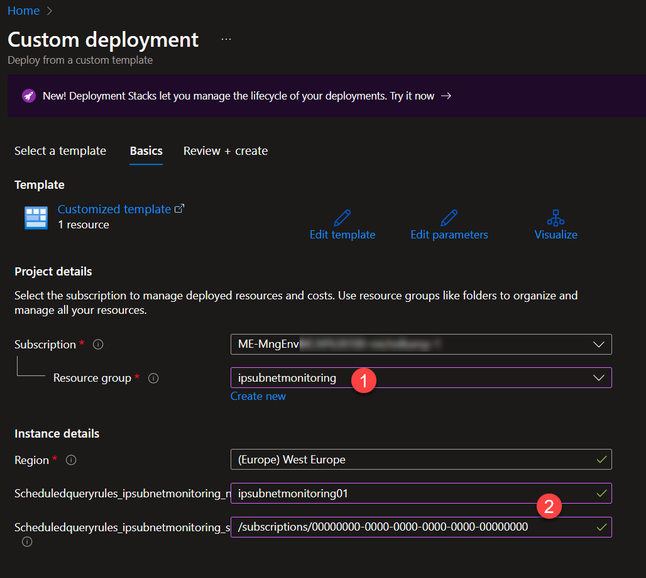Screen dimensions: 646x578
Task: Click the Resource group field label
Action: (92, 378)
